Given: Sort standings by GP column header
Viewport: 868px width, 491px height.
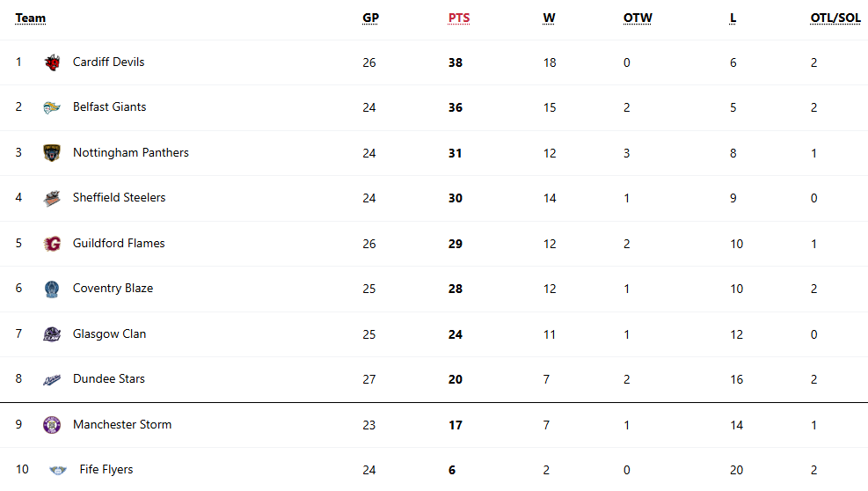Looking at the screenshot, I should click(x=371, y=18).
